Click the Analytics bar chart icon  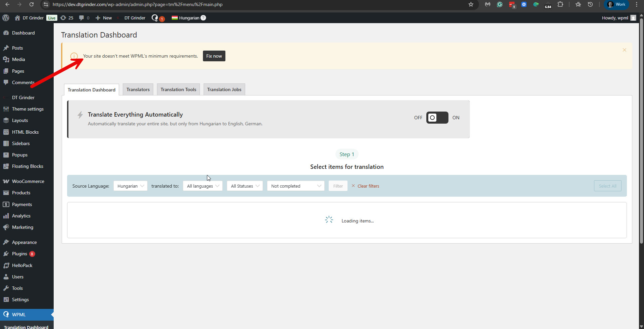(x=6, y=216)
